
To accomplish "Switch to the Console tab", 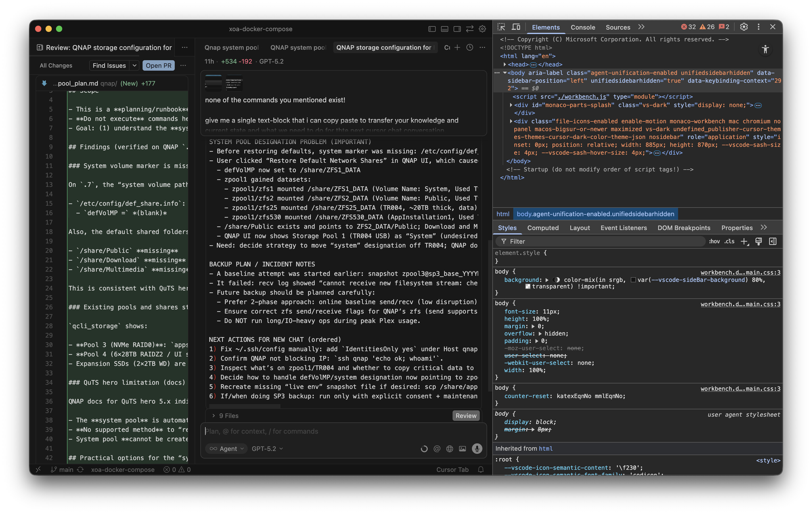I will [x=582, y=27].
